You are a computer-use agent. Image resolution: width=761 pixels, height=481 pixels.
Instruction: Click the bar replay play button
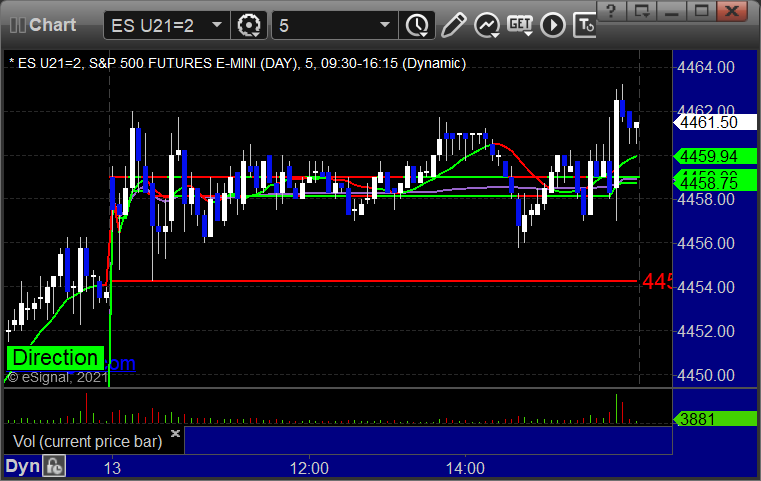coord(553,25)
